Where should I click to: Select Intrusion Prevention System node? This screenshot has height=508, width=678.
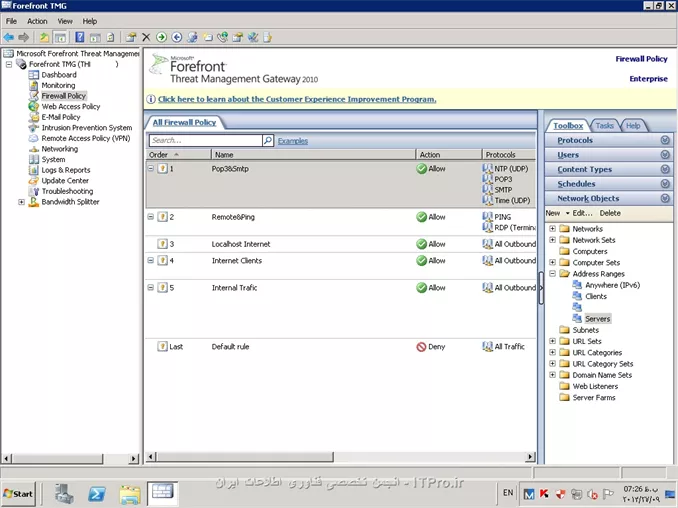[86, 128]
